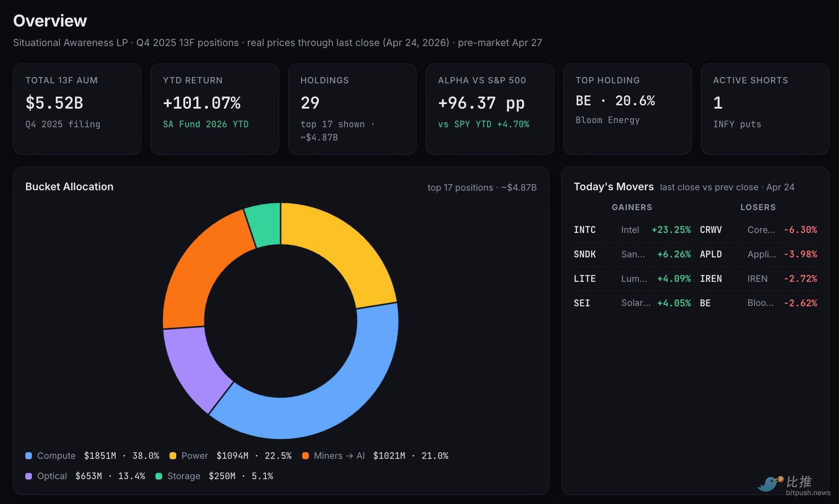
Task: Click the "top 17 shown · ~$4.87B" holdings caption
Action: coord(338,131)
